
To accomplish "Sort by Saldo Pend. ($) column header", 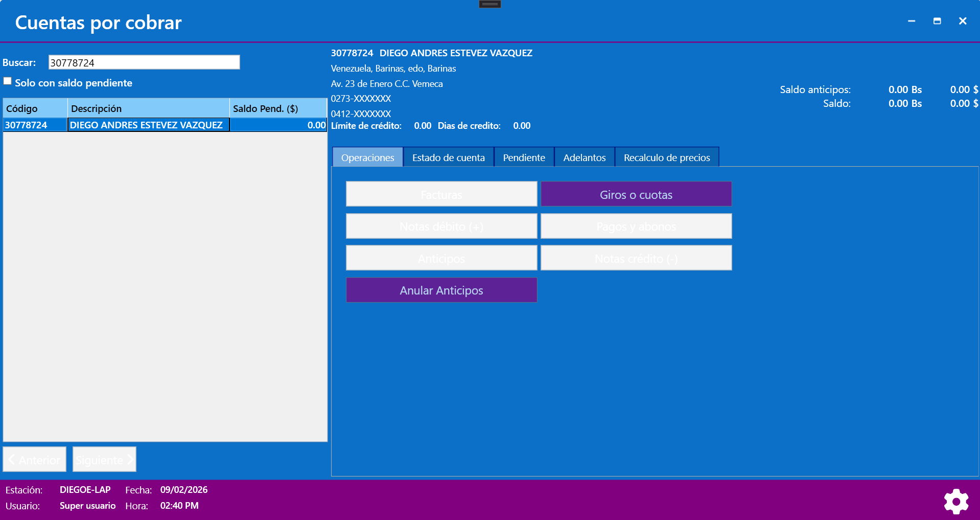I will point(277,108).
